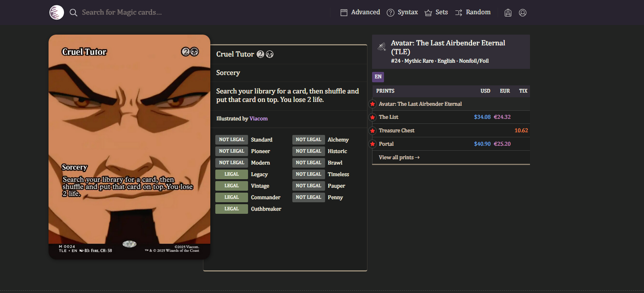This screenshot has width=644, height=293.
Task: Click the NOT LEGAL badge for Standard
Action: [231, 140]
